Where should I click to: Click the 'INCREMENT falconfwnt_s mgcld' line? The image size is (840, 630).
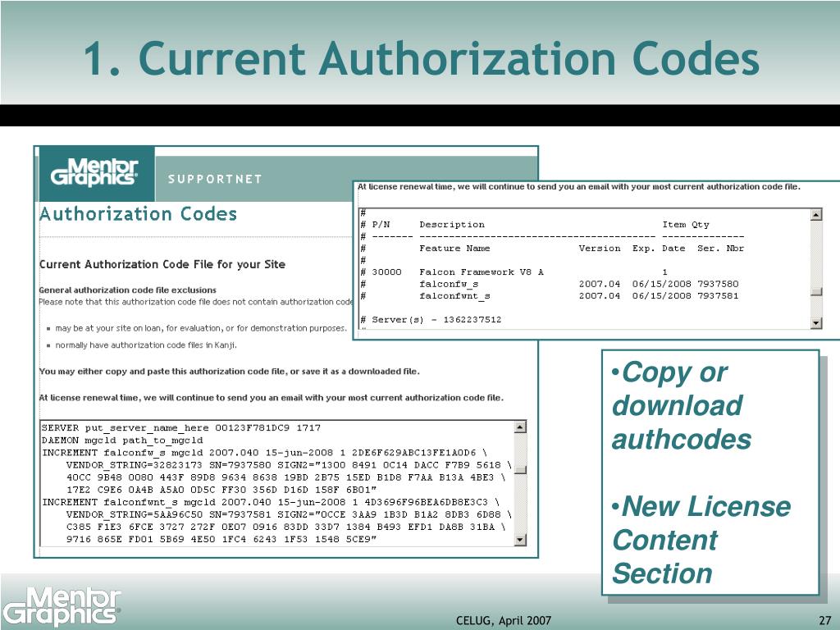(271, 502)
